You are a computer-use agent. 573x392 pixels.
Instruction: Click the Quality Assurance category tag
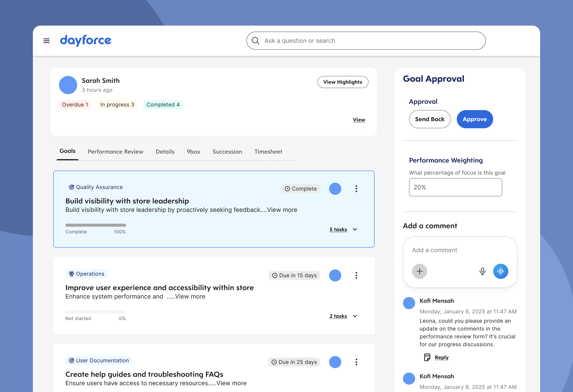[96, 187]
